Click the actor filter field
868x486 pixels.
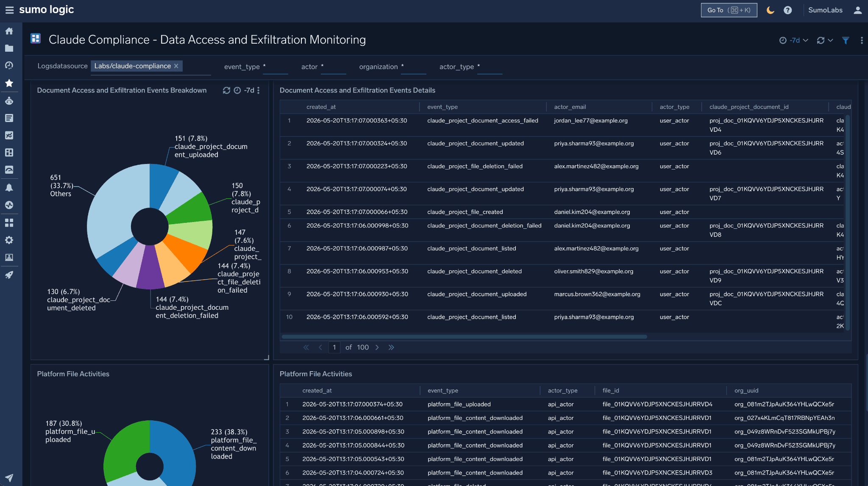click(333, 67)
